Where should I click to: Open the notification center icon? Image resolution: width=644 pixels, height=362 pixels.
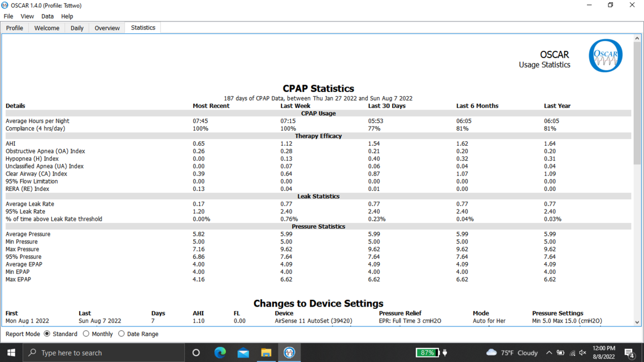629,353
